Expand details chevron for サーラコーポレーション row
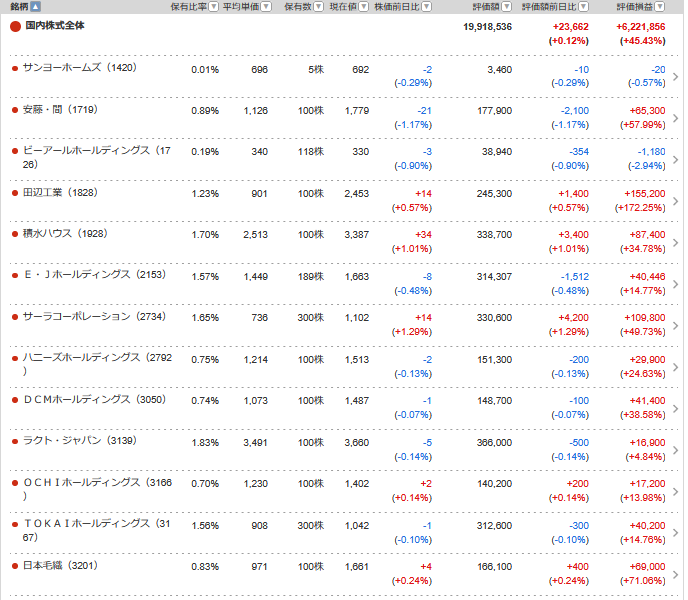The image size is (688, 600). pyautogui.click(x=676, y=325)
